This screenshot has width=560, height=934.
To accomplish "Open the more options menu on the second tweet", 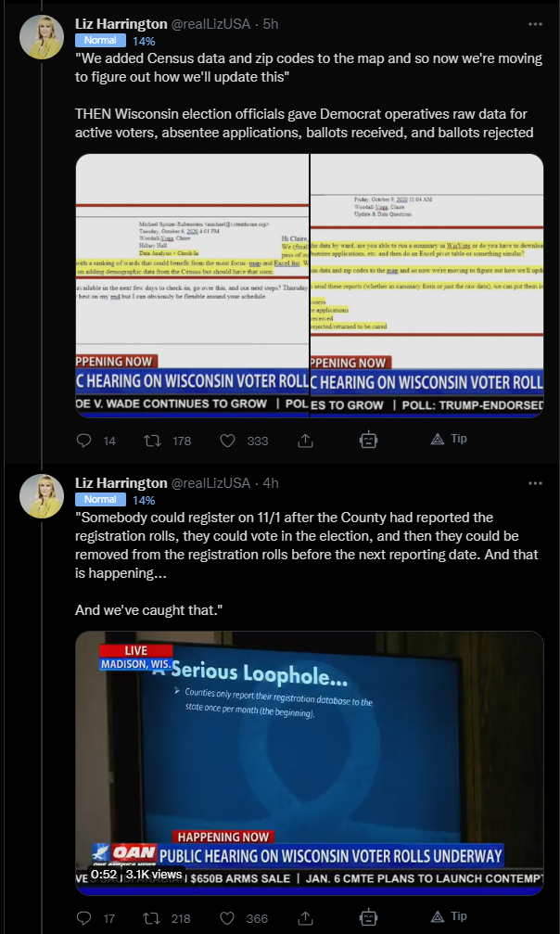I will pyautogui.click(x=535, y=483).
